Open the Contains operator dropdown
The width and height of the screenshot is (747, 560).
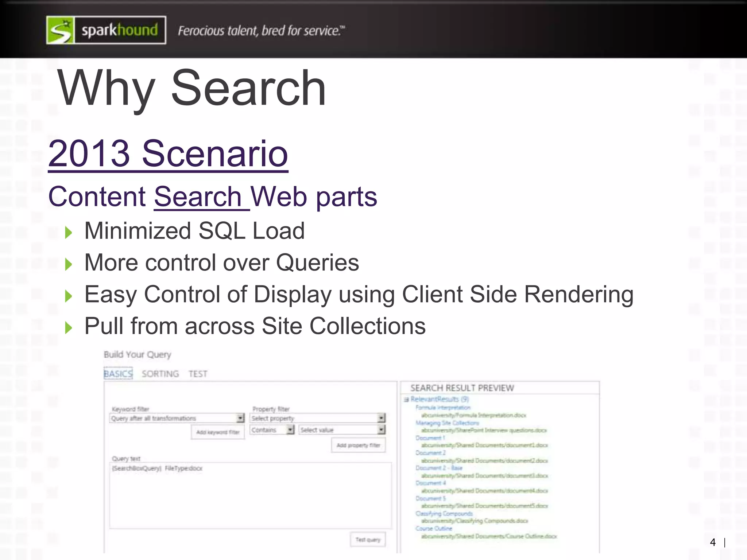[x=272, y=430]
